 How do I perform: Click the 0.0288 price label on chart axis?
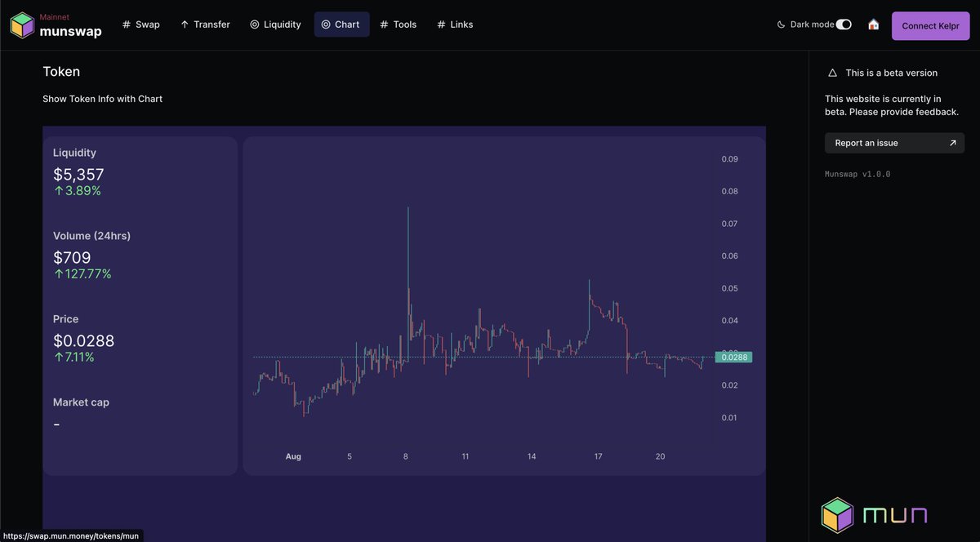[x=733, y=358]
